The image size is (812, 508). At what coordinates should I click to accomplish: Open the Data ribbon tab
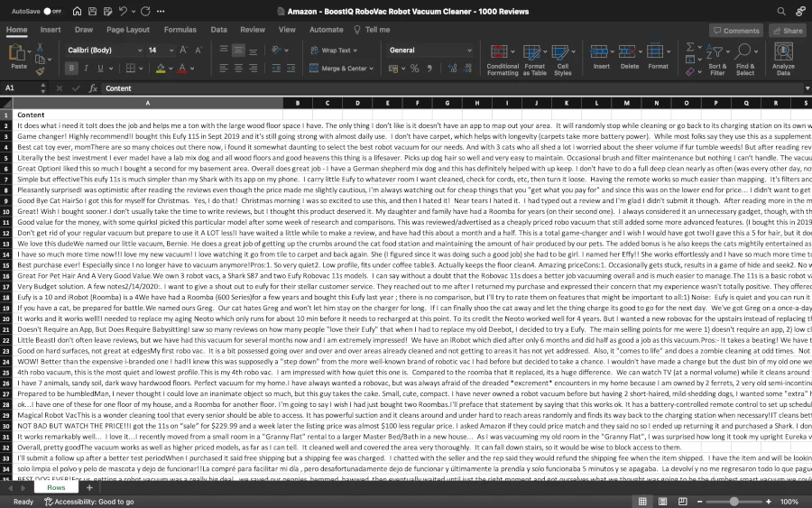point(218,30)
